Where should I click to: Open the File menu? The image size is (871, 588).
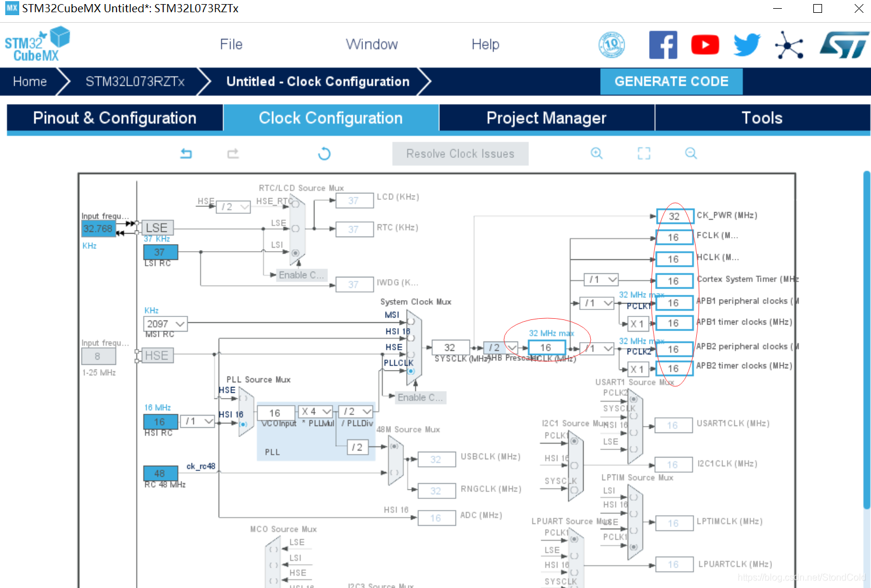[231, 44]
